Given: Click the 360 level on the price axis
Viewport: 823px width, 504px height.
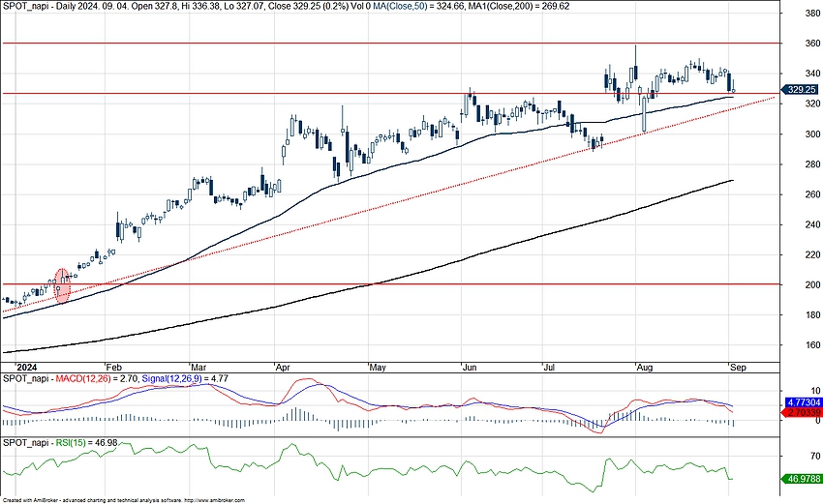Looking at the screenshot, I should point(798,44).
